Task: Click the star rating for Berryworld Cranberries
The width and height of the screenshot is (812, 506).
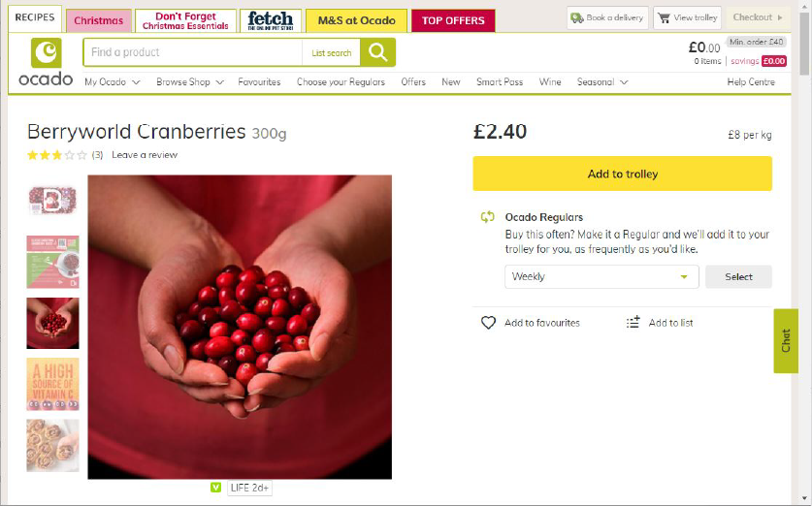Action: click(x=57, y=155)
